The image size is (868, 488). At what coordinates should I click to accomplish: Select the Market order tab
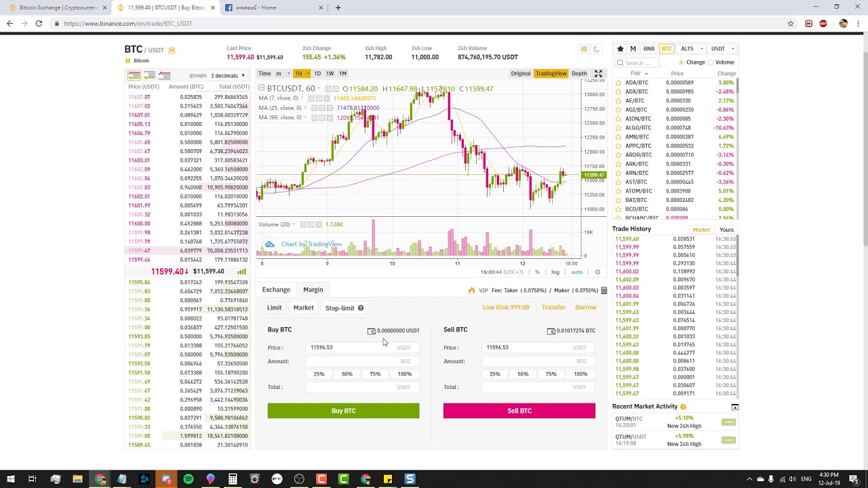pos(303,308)
